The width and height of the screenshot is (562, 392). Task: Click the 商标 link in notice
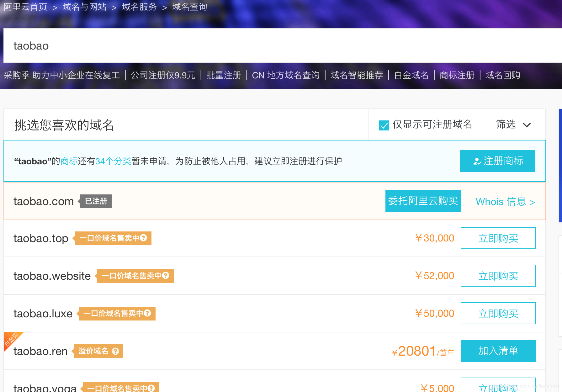(x=69, y=161)
